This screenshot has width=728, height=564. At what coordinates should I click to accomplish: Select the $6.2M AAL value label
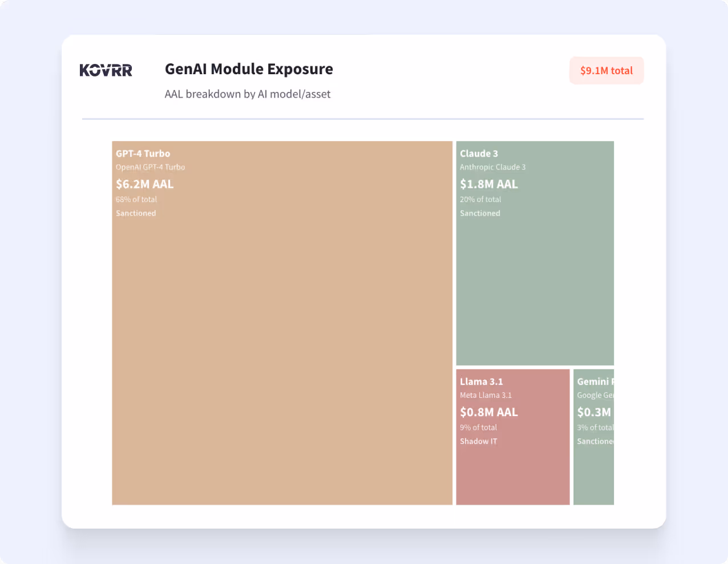pos(144,184)
